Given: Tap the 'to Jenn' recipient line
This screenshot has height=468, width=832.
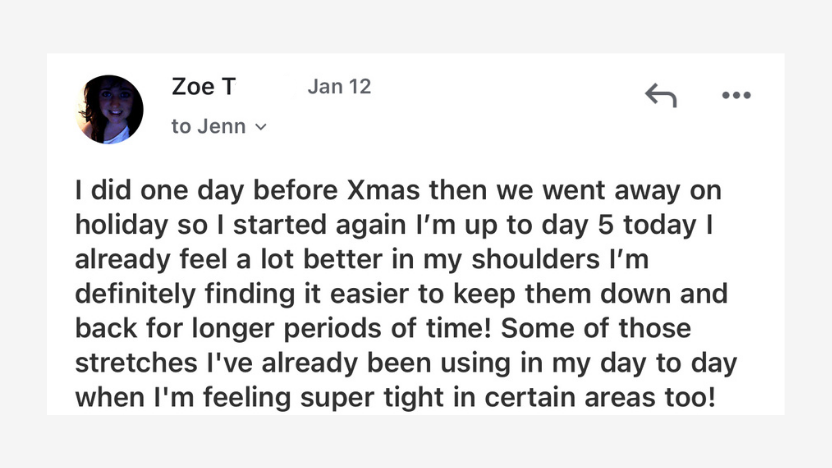Looking at the screenshot, I should pos(219,126).
